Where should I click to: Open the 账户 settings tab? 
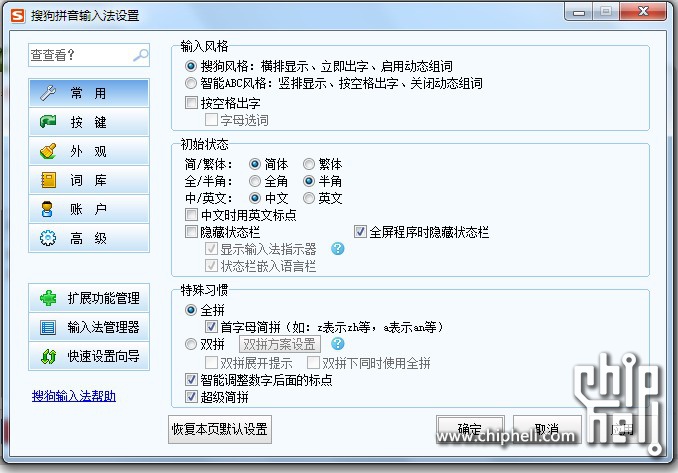tap(89, 209)
